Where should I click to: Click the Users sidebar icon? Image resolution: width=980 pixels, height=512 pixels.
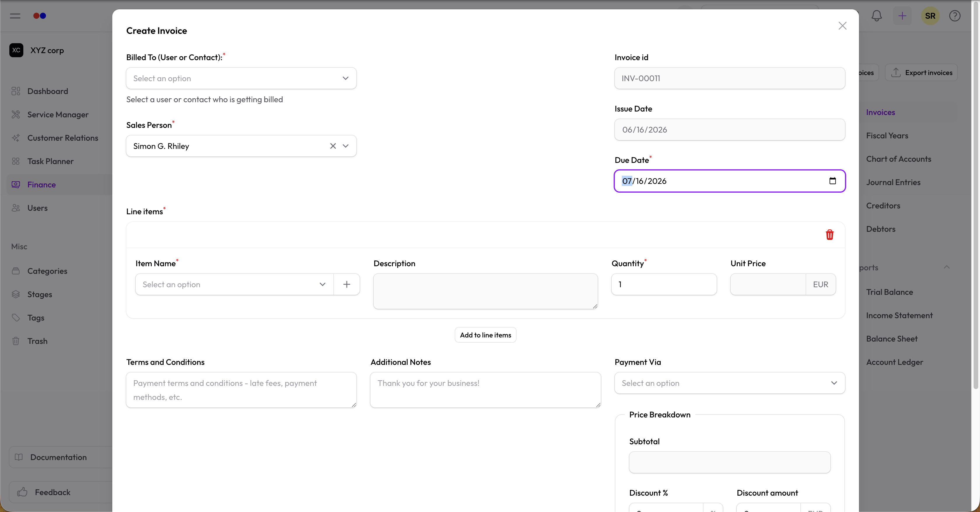tap(15, 208)
